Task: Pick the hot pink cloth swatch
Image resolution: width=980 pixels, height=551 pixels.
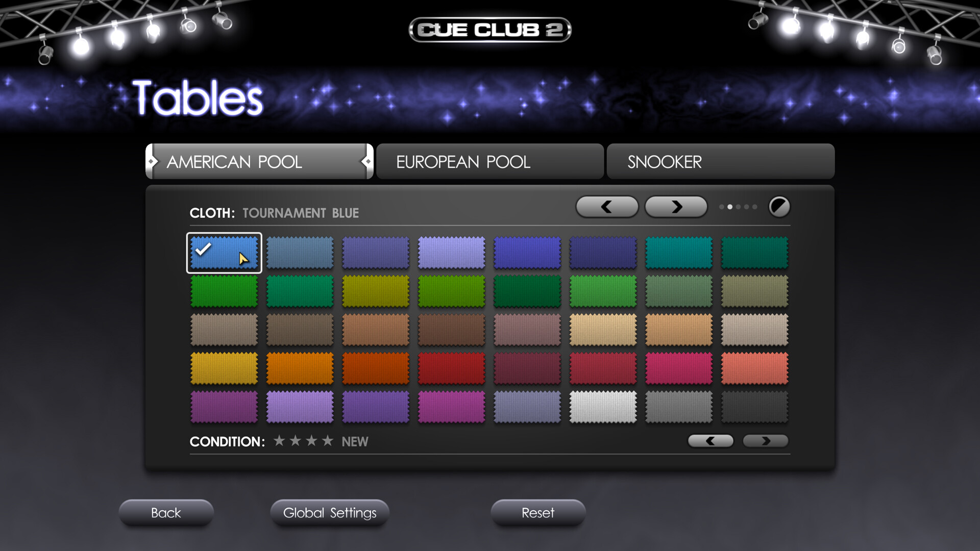Action: coord(678,368)
